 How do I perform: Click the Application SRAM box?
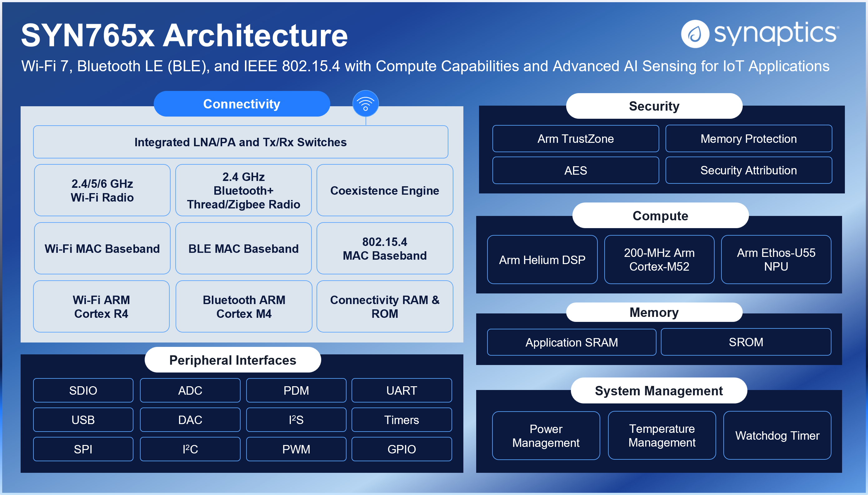pyautogui.click(x=571, y=342)
